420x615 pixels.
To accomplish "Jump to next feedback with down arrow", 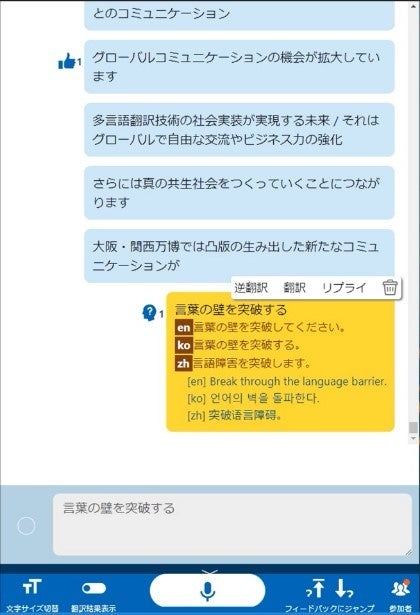I will click(344, 588).
